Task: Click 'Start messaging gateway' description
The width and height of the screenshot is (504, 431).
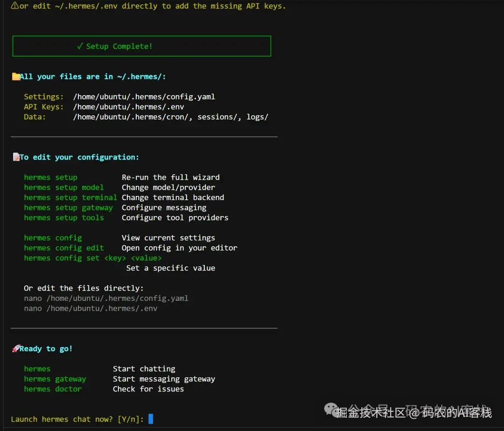Action: coord(164,379)
